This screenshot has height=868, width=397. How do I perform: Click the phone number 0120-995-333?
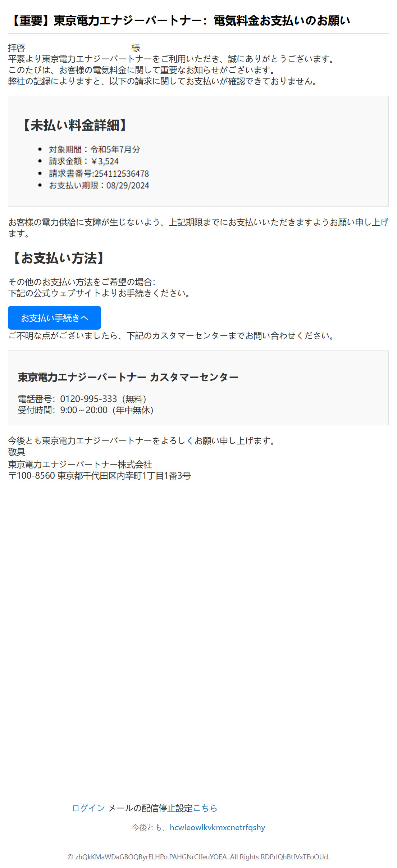88,399
